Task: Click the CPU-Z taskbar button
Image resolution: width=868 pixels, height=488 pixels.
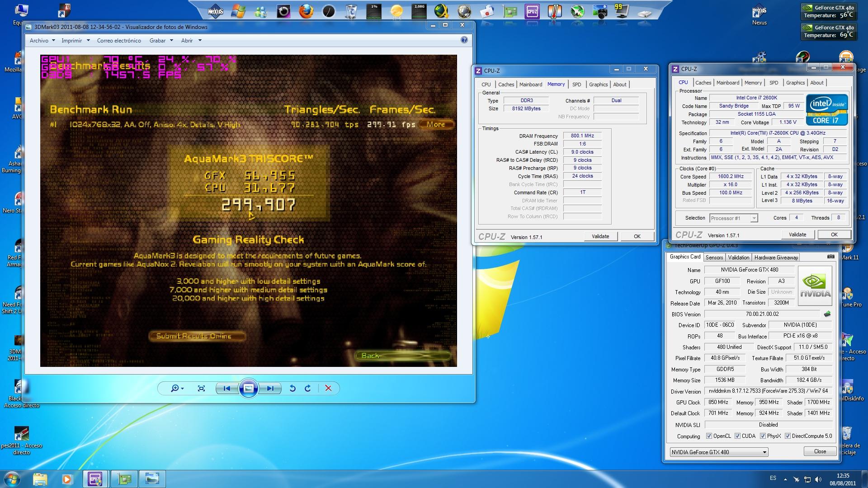Action: [95, 479]
